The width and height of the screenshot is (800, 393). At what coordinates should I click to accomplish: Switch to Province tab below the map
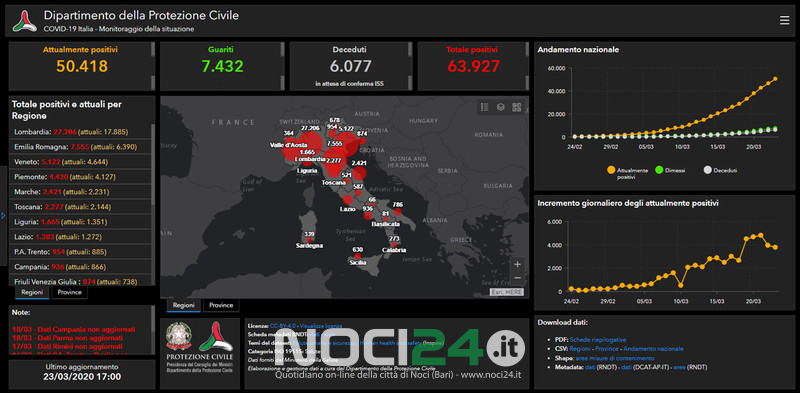221,305
